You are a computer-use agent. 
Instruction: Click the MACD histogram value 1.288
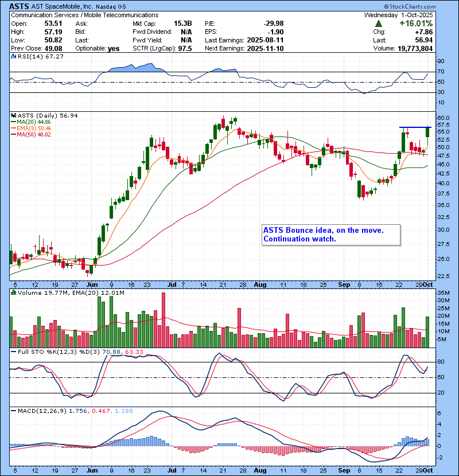coord(123,411)
